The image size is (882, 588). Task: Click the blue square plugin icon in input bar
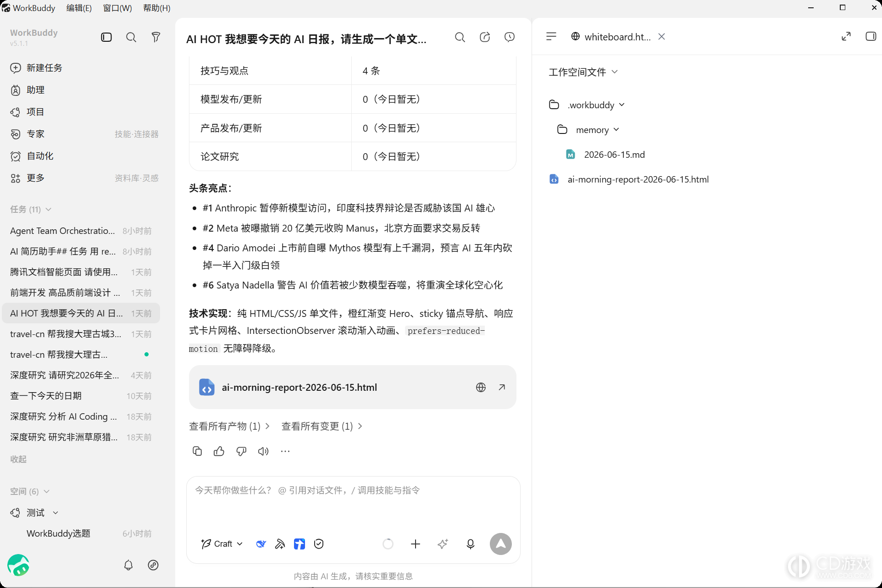point(300,544)
